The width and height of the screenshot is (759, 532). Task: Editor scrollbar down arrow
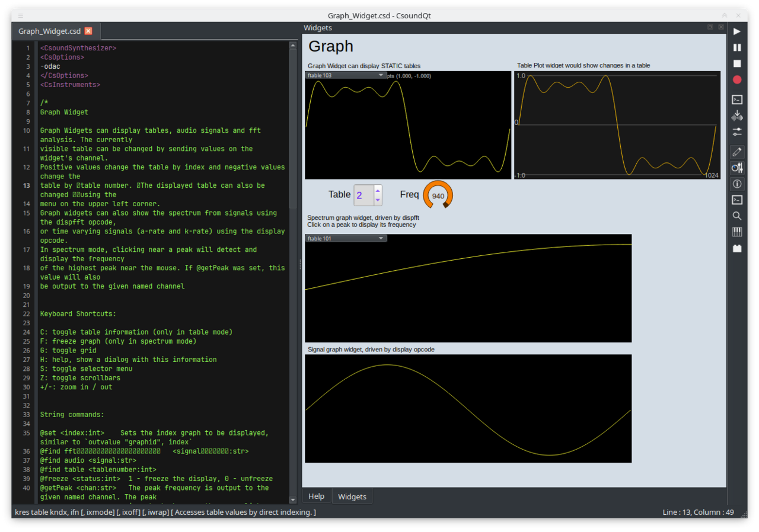293,500
